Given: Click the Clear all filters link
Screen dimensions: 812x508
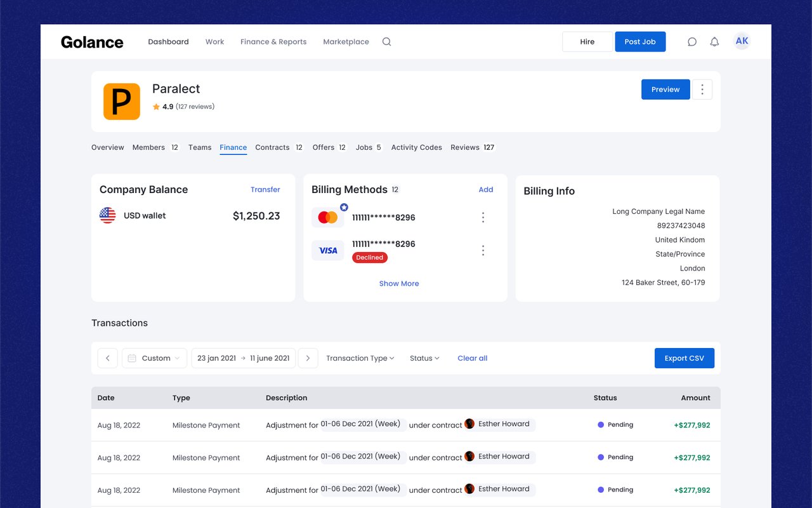Looking at the screenshot, I should point(473,358).
